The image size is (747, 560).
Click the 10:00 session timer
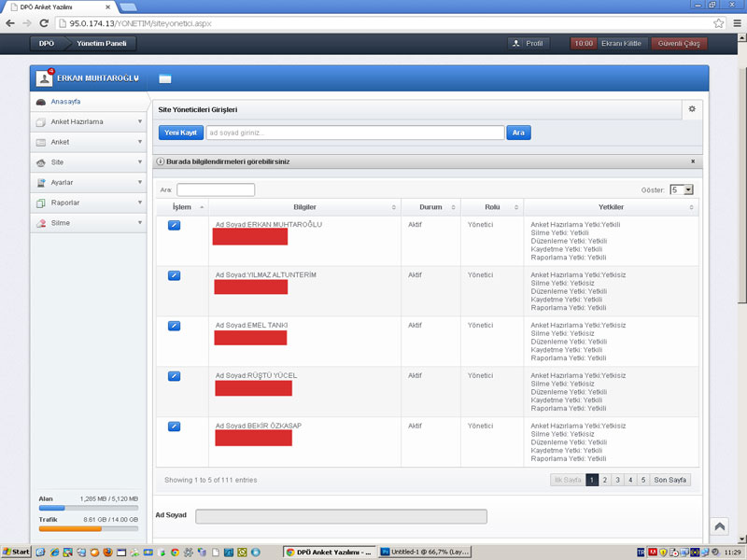(584, 43)
